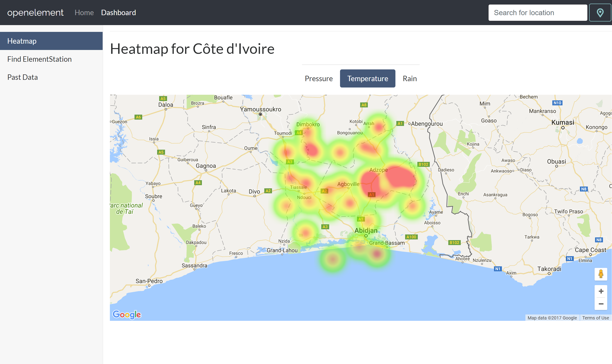Screen dimensions: 612x364
Task: Click the Google logo on the map
Action: coord(127,314)
